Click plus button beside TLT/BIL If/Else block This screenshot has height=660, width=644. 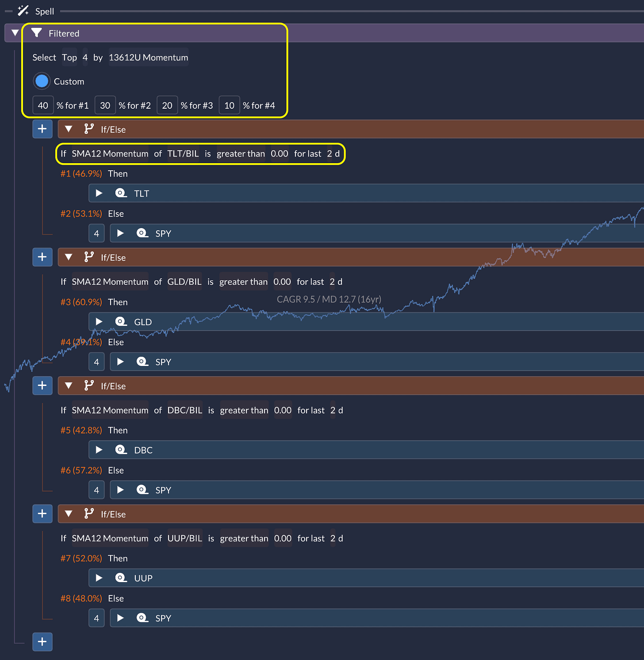42,129
